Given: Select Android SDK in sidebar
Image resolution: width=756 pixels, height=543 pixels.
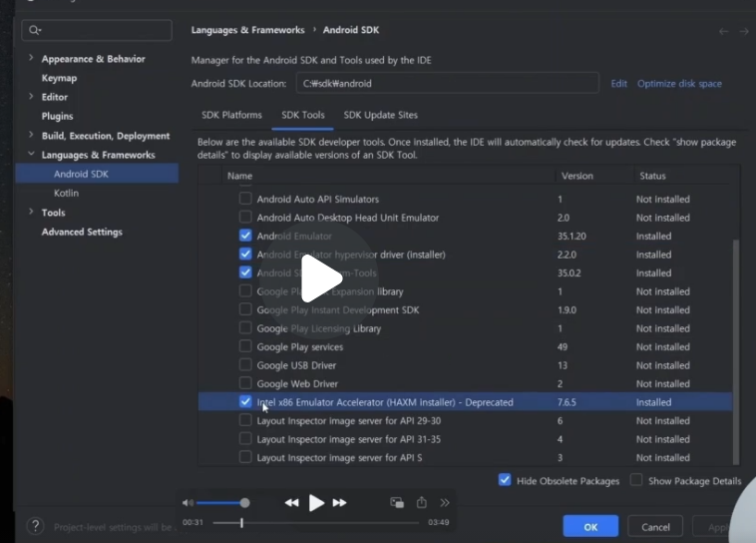Looking at the screenshot, I should (x=97, y=174).
